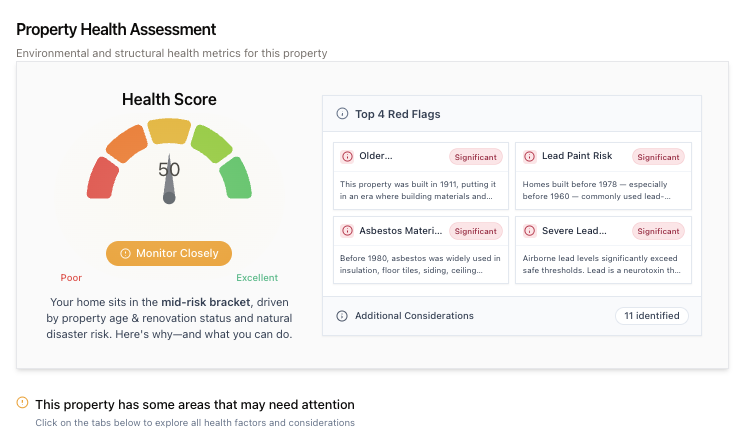Click the alert icon on Severe Lead... card
The height and width of the screenshot is (442, 745).
pos(530,231)
